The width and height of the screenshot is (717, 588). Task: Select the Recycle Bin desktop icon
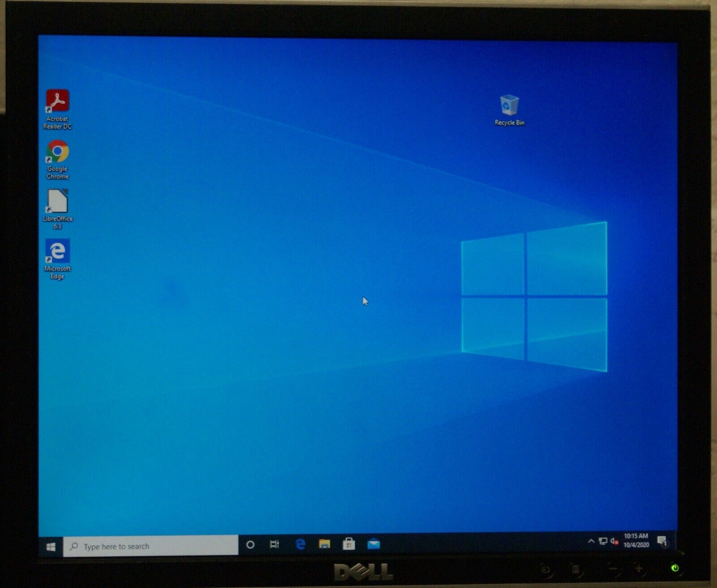510,110
